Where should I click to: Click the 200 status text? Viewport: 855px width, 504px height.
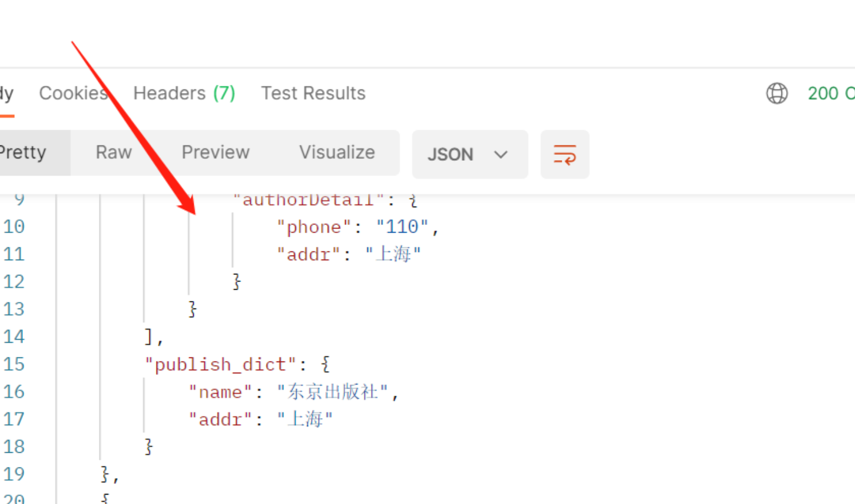[831, 93]
